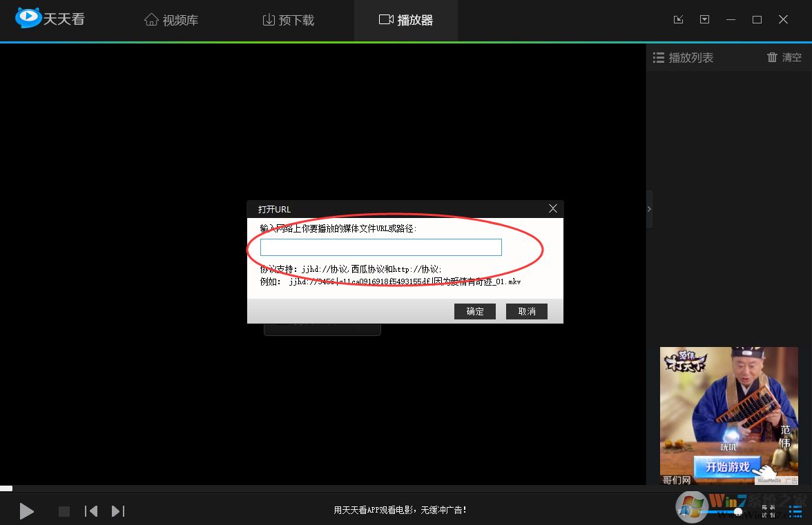The height and width of the screenshot is (525, 812).
Task: Switch to the 视频库 tab
Action: click(x=171, y=19)
